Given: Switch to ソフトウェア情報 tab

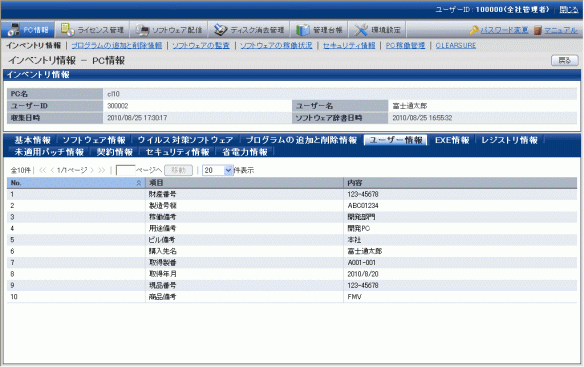Looking at the screenshot, I should [94, 140].
